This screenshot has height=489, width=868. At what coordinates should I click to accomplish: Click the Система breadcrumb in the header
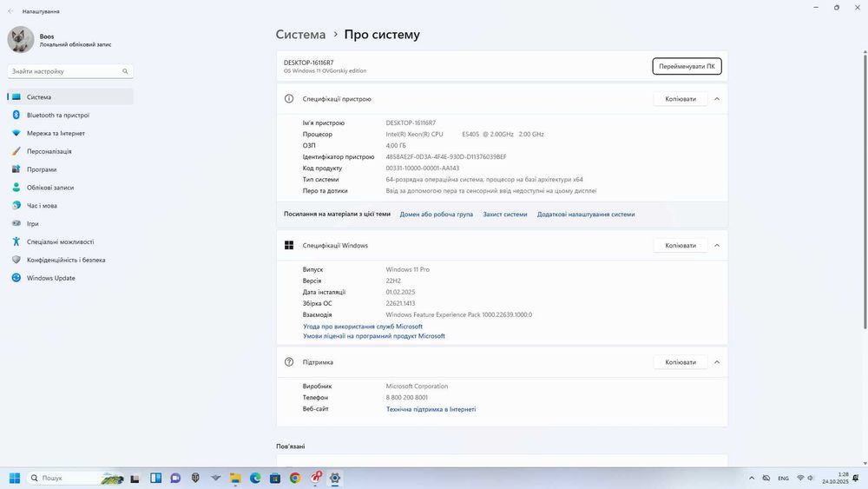coord(300,35)
